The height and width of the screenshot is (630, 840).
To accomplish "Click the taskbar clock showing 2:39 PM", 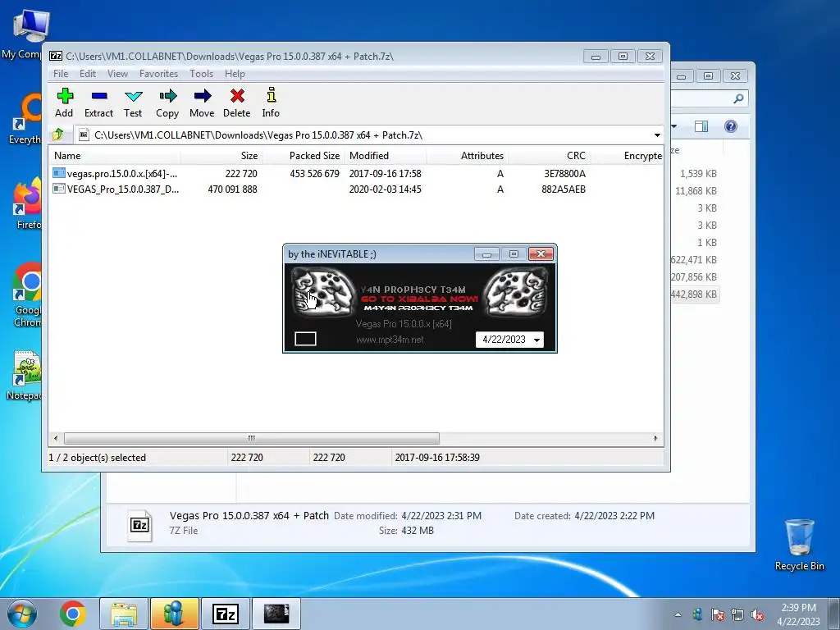I will pyautogui.click(x=798, y=614).
